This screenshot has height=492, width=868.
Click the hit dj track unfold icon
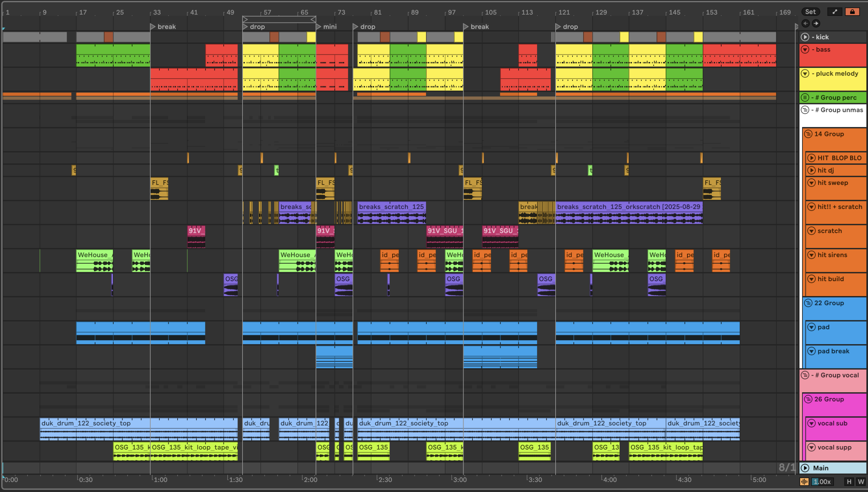(811, 170)
